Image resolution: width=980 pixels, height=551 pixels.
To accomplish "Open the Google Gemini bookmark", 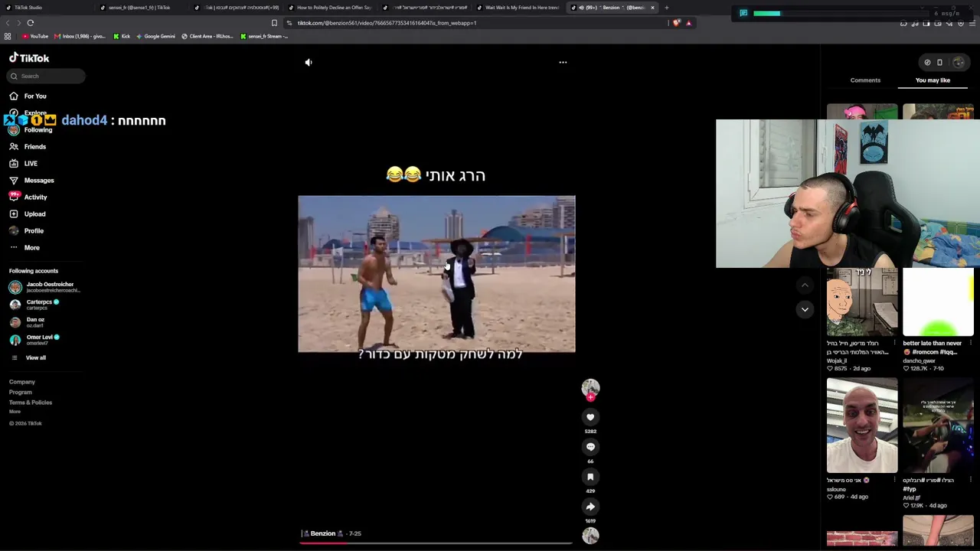I will click(155, 36).
